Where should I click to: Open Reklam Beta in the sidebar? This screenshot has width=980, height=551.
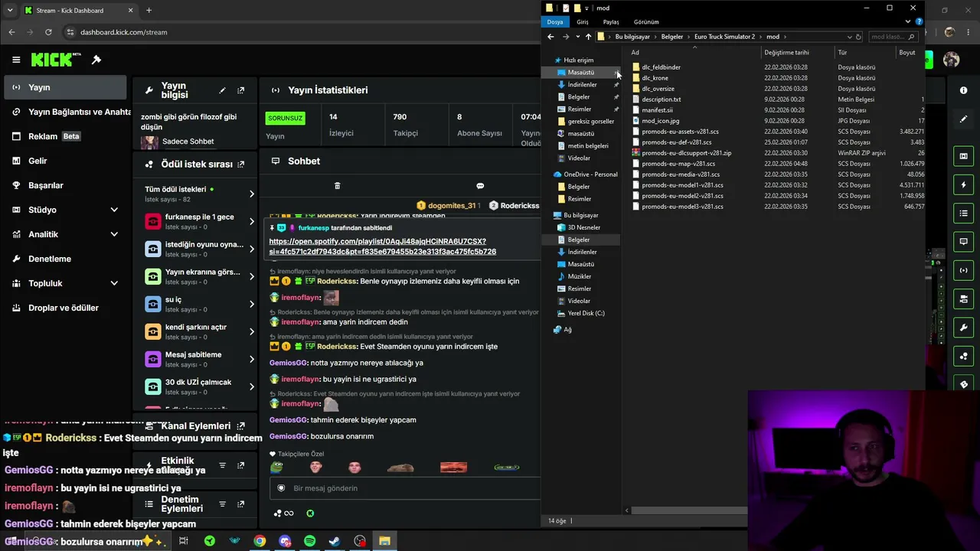click(65, 136)
